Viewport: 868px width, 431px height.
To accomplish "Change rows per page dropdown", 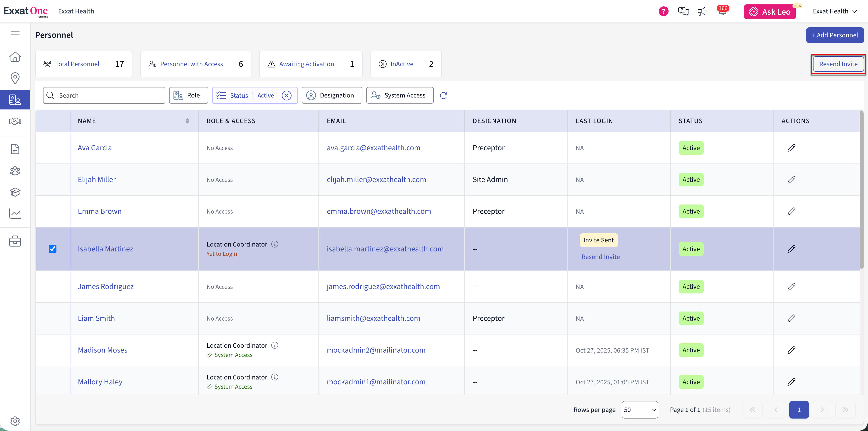I will [640, 410].
